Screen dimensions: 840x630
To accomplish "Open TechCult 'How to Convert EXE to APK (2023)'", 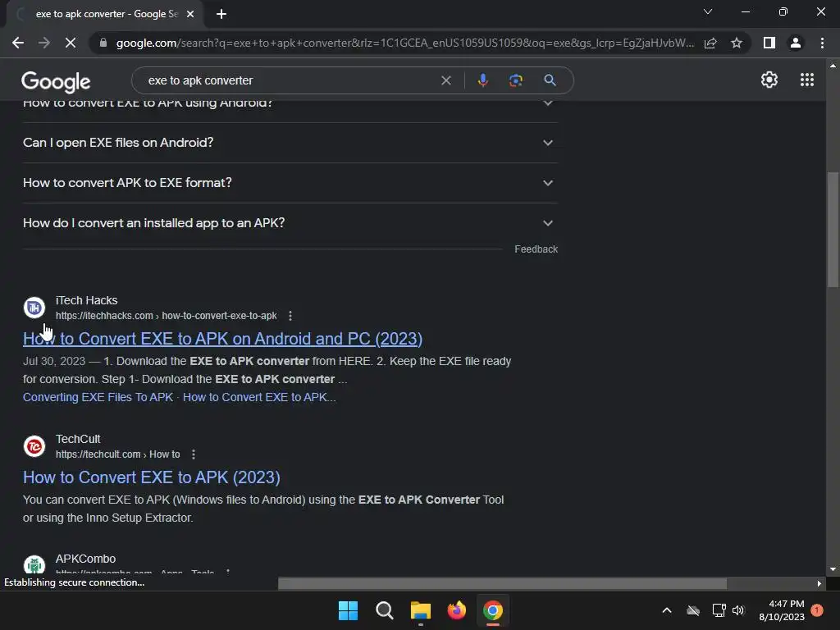I will [152, 477].
